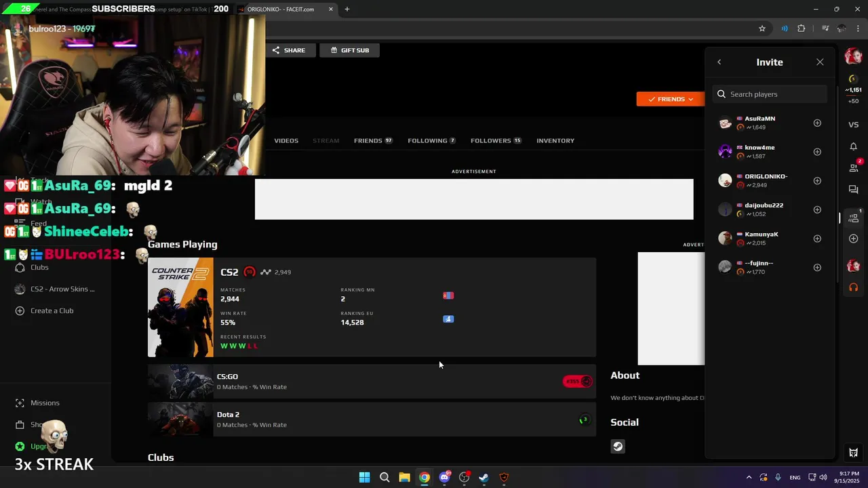Invite ORIGLONIKO- with the plus icon
This screenshot has width=868, height=488.
(x=817, y=181)
